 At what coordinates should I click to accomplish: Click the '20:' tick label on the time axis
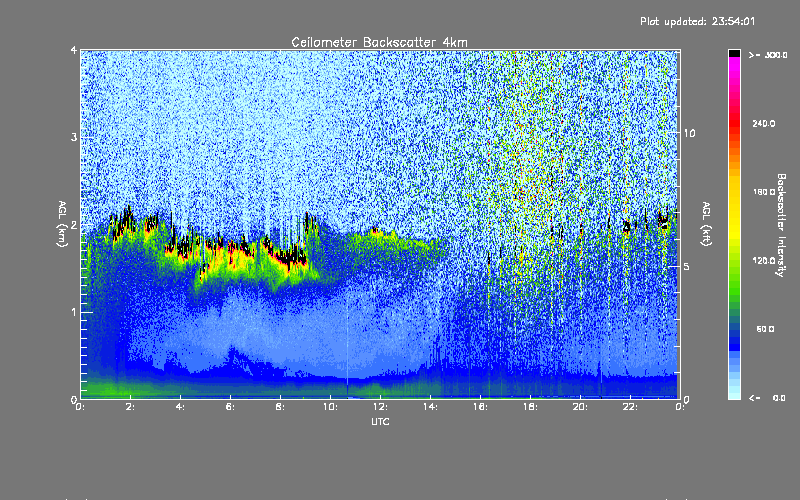point(581,407)
